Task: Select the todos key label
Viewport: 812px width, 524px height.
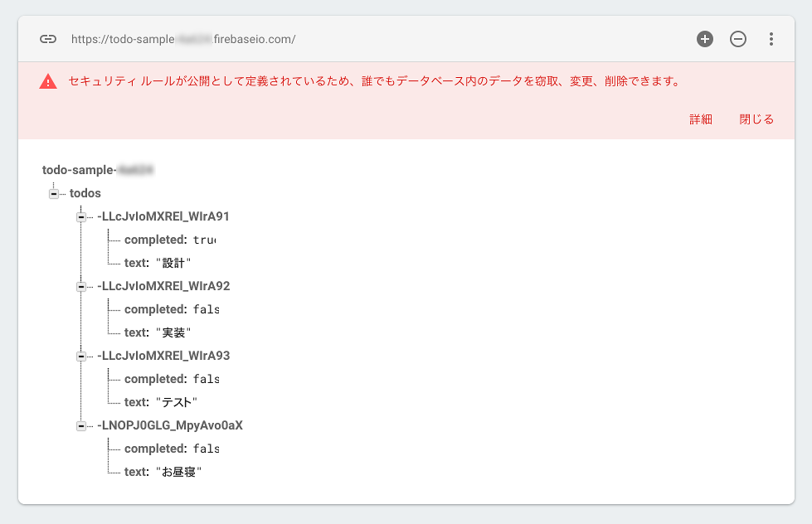Action: [x=85, y=193]
